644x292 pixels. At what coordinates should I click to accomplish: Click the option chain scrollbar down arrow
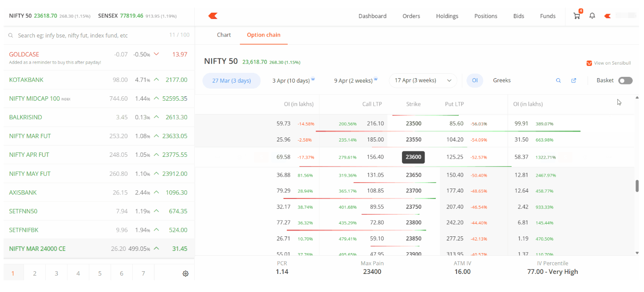(637, 253)
